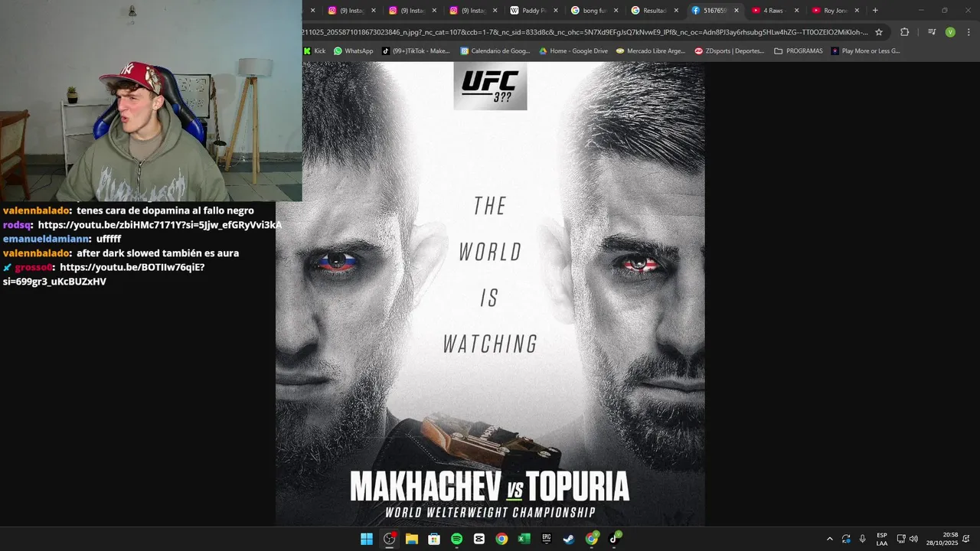Click the address bar image URL

pos(585,32)
